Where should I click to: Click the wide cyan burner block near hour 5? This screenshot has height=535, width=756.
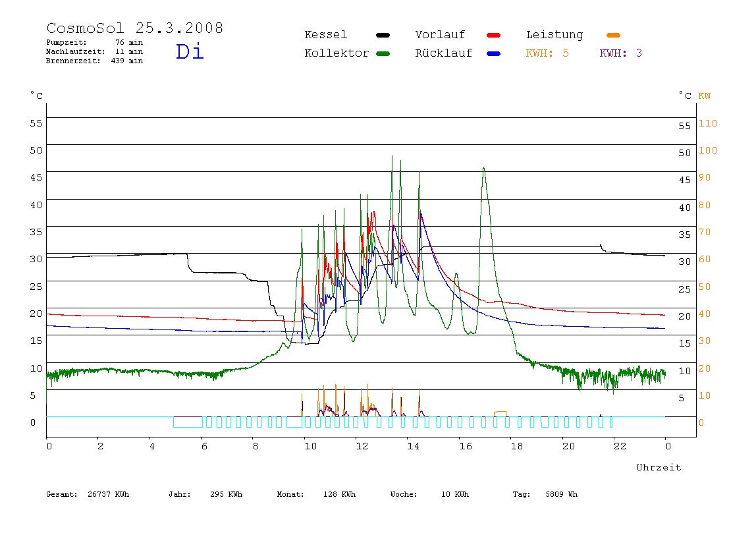[x=188, y=422]
